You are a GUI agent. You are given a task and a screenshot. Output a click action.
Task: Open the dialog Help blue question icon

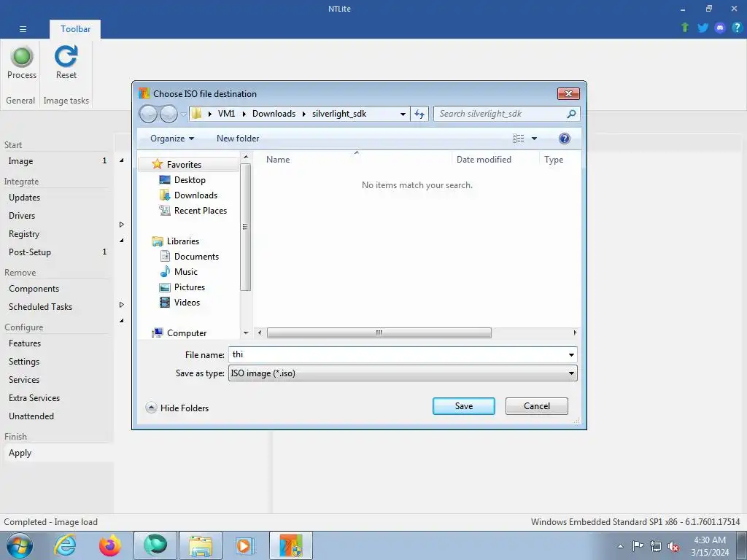coord(565,139)
